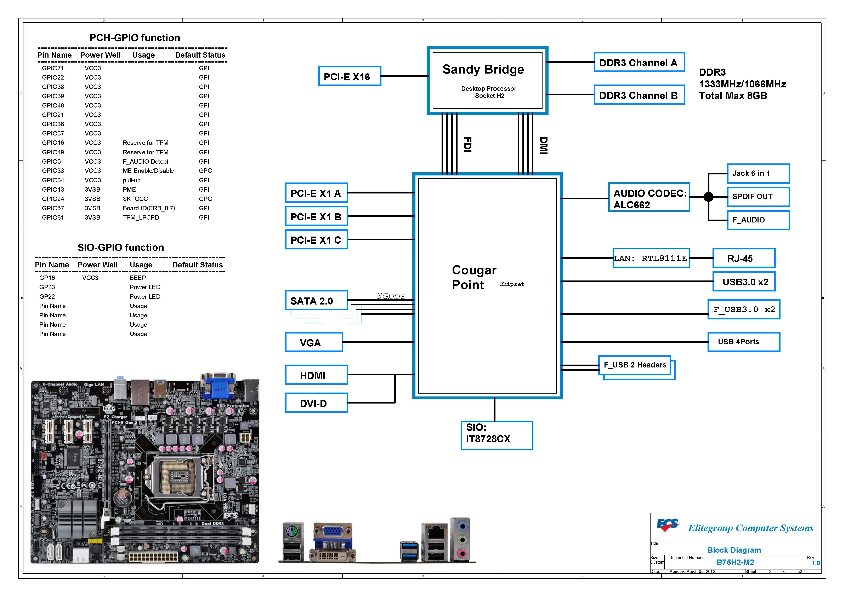
Task: Click the PCI-E X16 block
Action: pyautogui.click(x=349, y=76)
